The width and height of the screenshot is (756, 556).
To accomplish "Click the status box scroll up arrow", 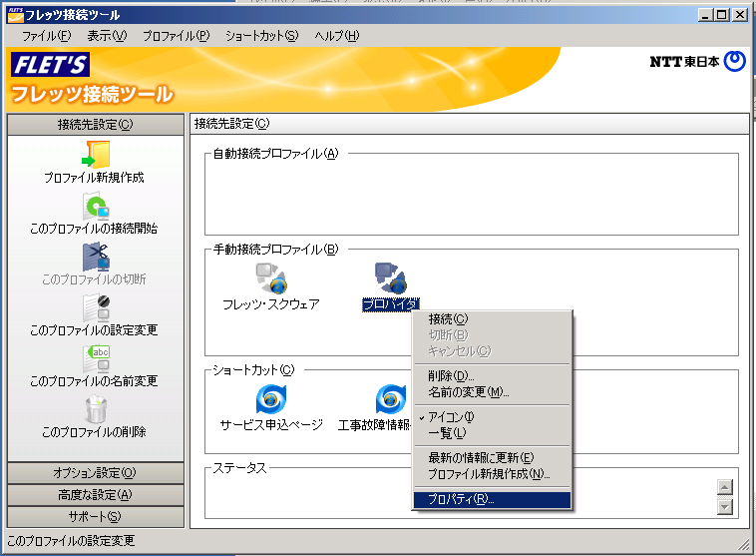I will (725, 486).
